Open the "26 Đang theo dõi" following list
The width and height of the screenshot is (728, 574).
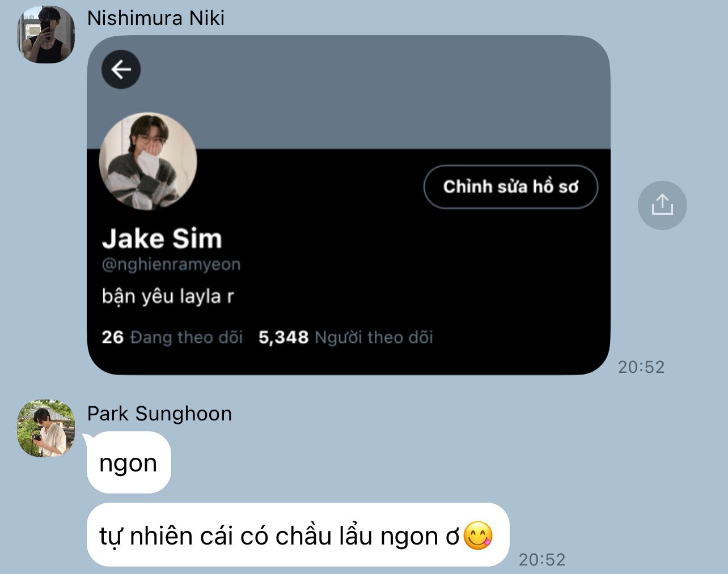[x=172, y=337]
